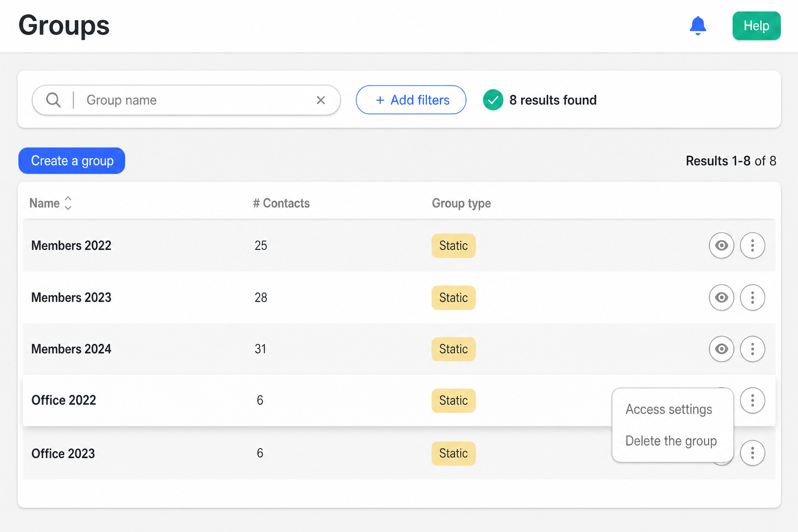
Task: Open the Office 2023 group row
Action: (x=399, y=453)
